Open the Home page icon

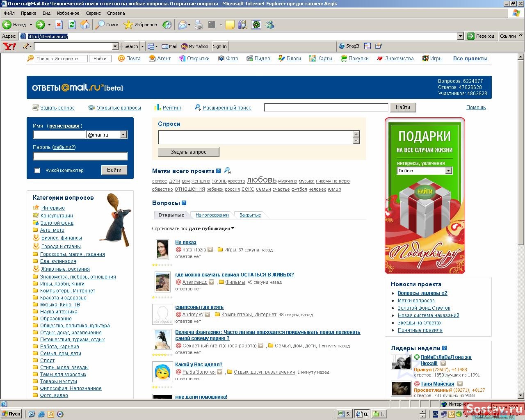pyautogui.click(x=85, y=25)
